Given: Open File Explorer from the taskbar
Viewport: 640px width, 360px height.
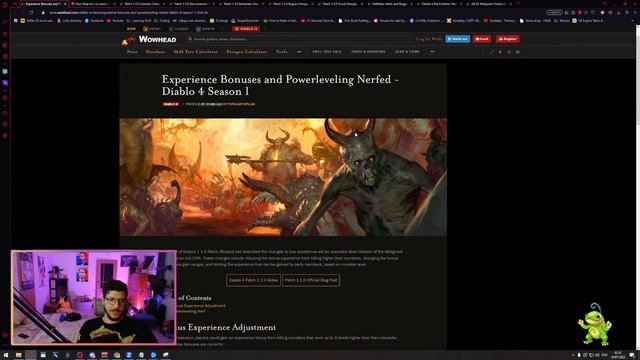Looking at the screenshot, I should tap(18, 355).
